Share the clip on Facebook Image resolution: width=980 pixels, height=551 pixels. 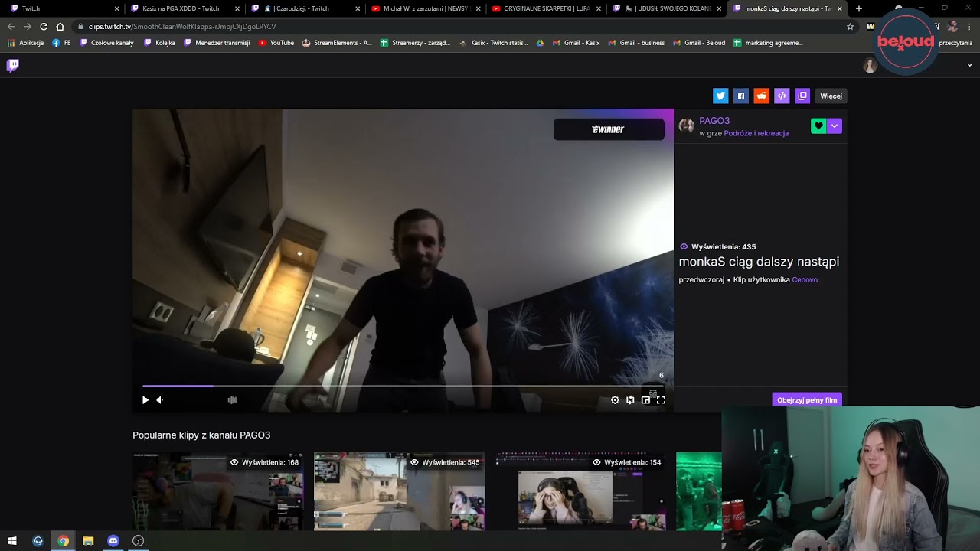[x=740, y=96]
